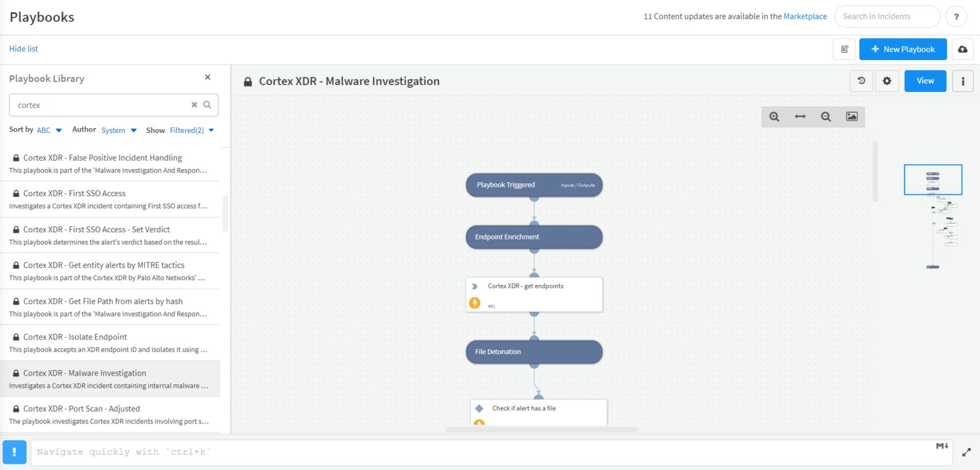Open the vertical ellipsis more-options menu
Screen dimensions: 980x470
(963, 81)
